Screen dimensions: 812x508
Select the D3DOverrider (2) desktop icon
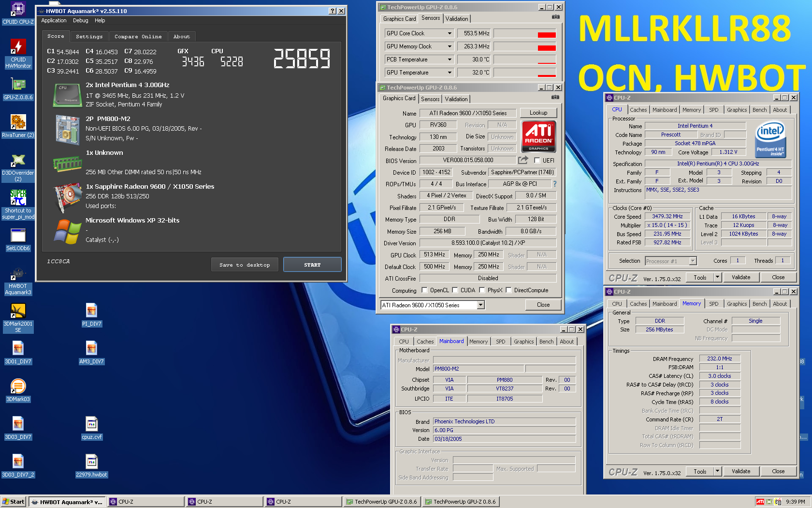18,167
